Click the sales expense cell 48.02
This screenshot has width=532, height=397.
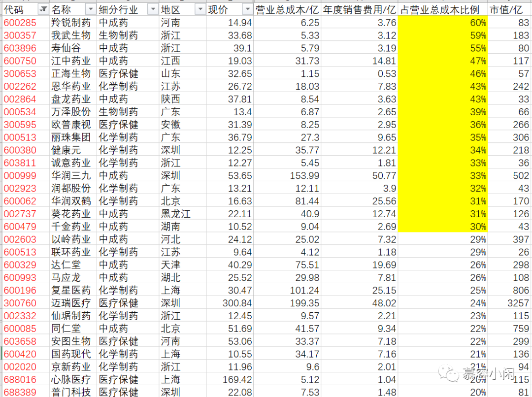[x=359, y=303]
